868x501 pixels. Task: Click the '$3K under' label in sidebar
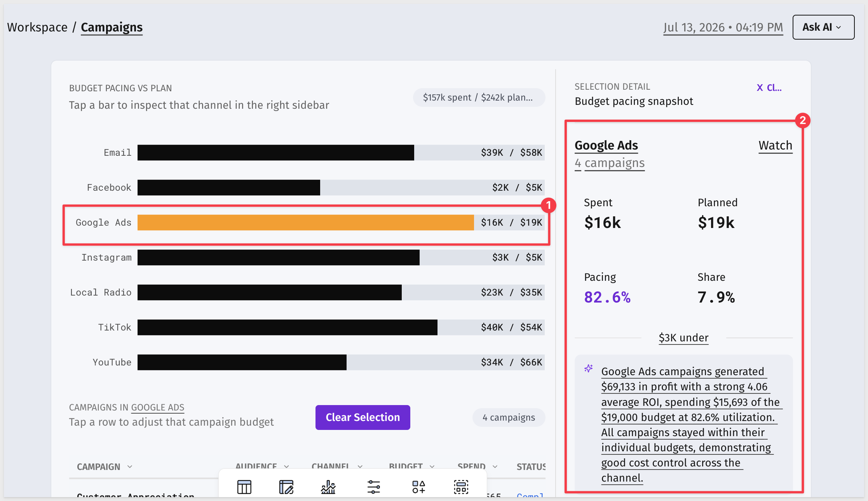[684, 338]
